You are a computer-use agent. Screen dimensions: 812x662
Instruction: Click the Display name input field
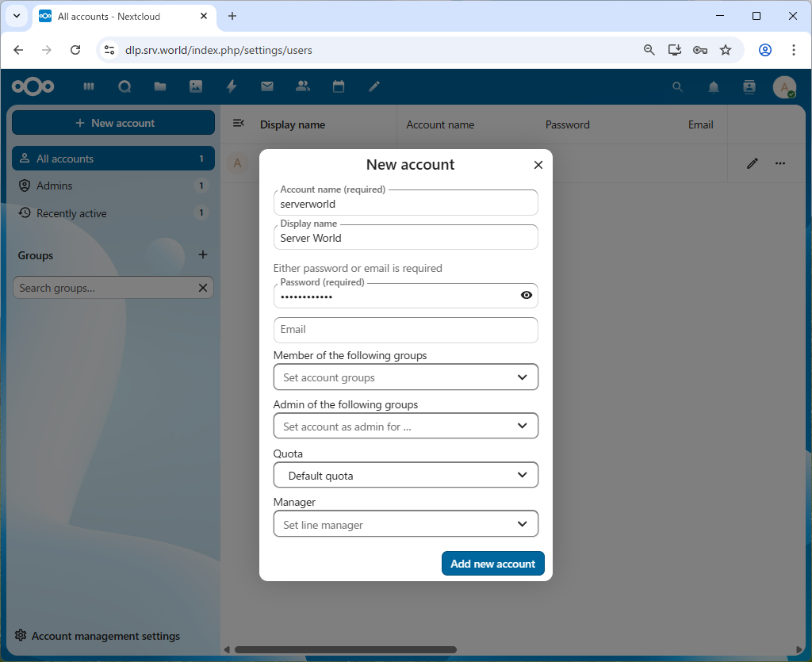405,238
